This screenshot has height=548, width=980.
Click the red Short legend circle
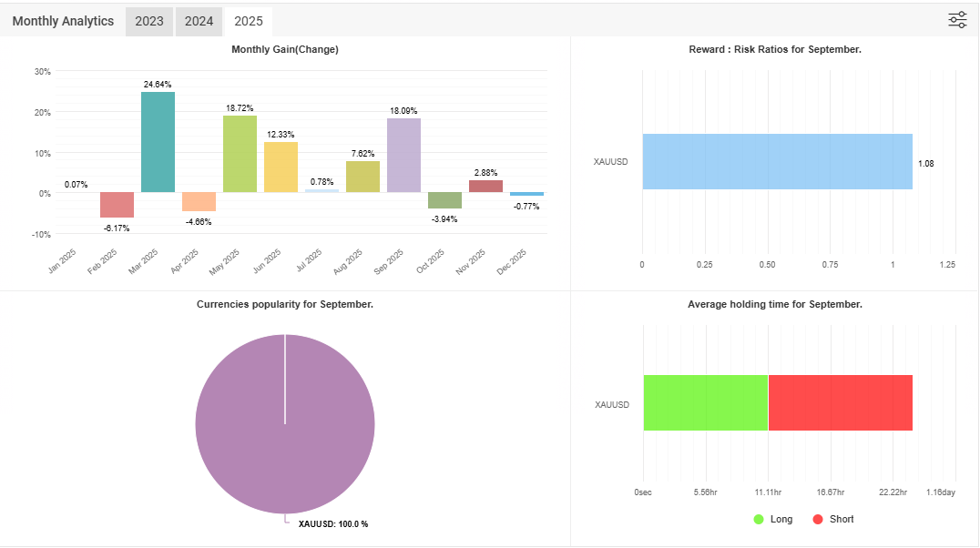point(818,519)
